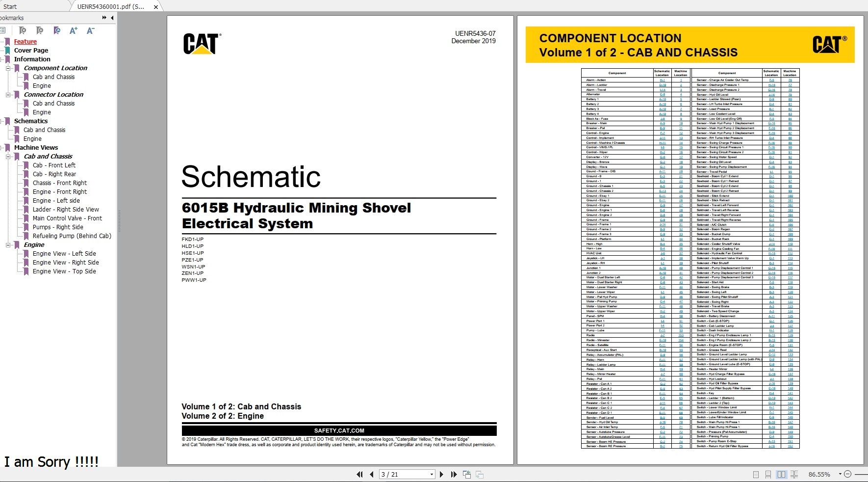Select the Information bookmark
Image resolution: width=868 pixels, height=482 pixels.
point(32,59)
